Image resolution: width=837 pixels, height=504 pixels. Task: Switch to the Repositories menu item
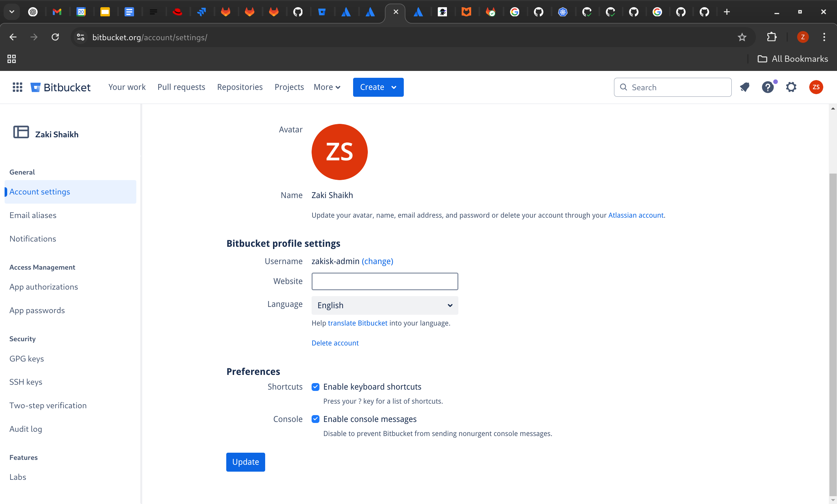pyautogui.click(x=240, y=87)
